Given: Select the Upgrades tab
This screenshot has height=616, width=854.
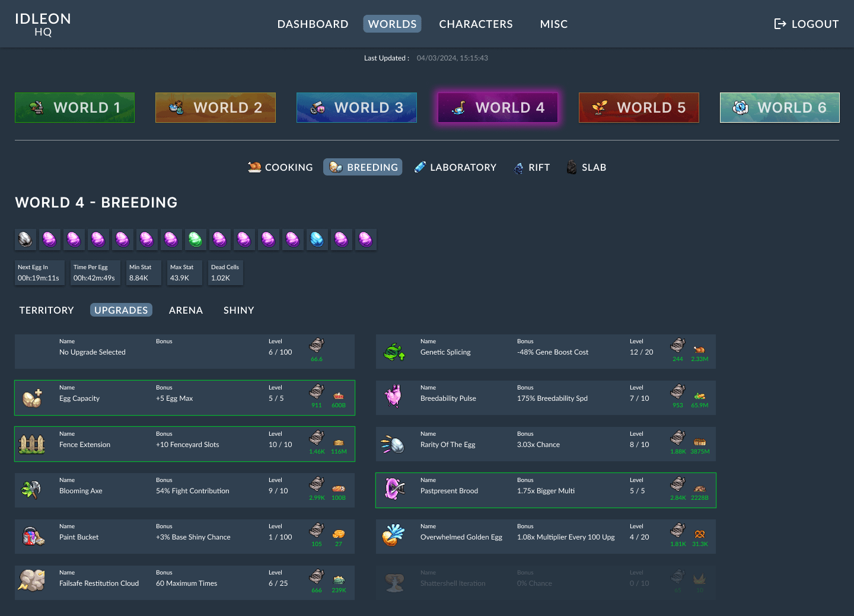Looking at the screenshot, I should [121, 310].
